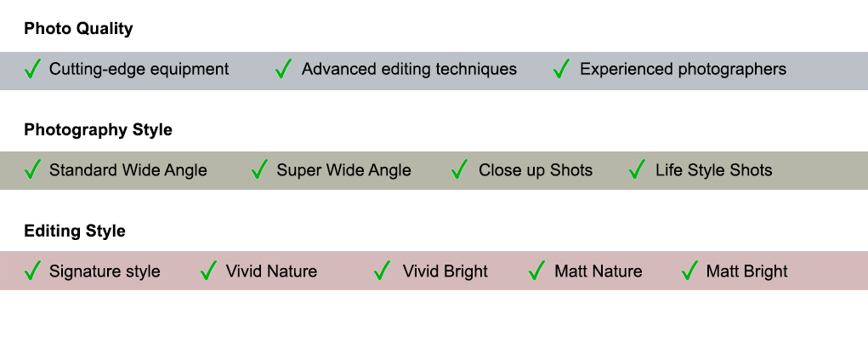Image resolution: width=868 pixels, height=337 pixels.
Task: Click the checkmark beside Signature style
Action: [x=32, y=271]
